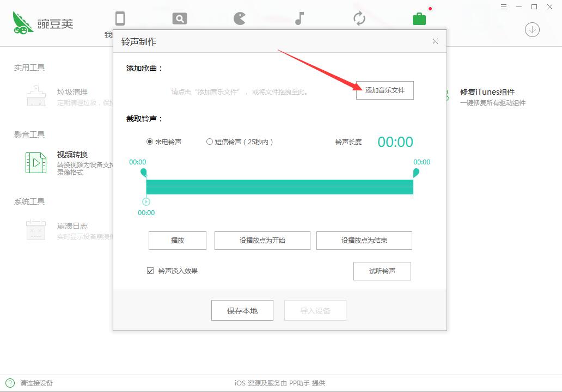Click the help question mark icon

(10, 383)
